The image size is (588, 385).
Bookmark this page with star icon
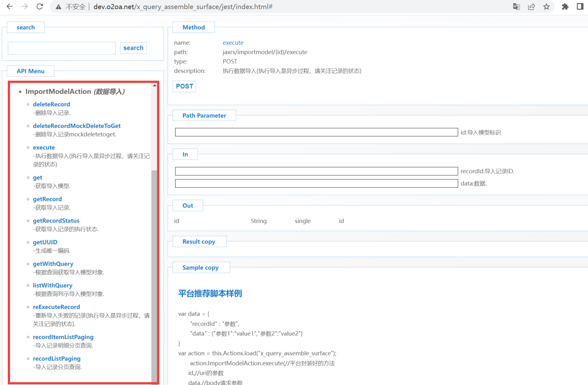coord(546,7)
